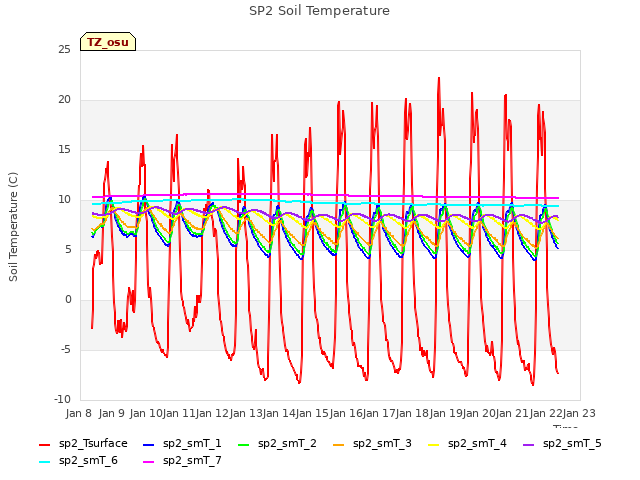Click the red sp2_Tsurface legend swatch
640x480 pixels.
[x=44, y=444]
